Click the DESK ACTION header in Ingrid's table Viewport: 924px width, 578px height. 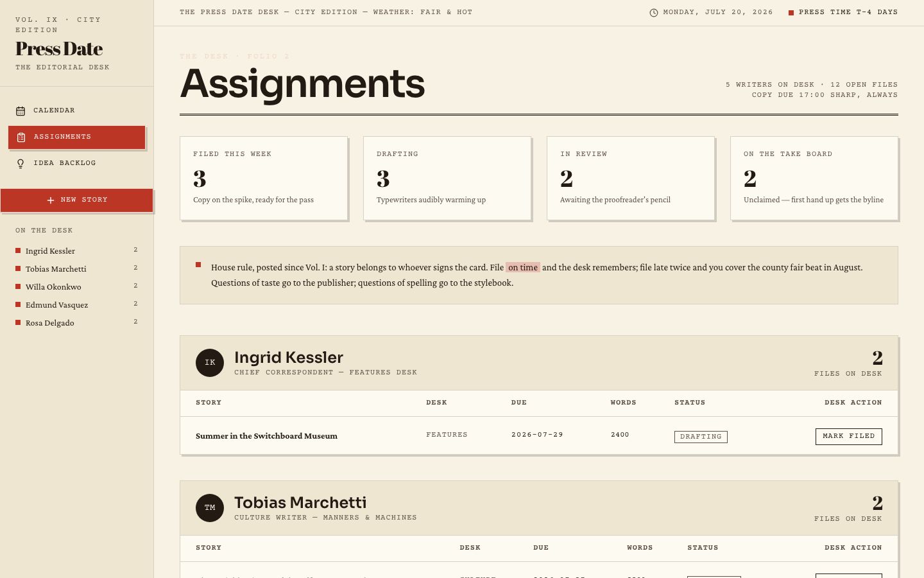(853, 403)
